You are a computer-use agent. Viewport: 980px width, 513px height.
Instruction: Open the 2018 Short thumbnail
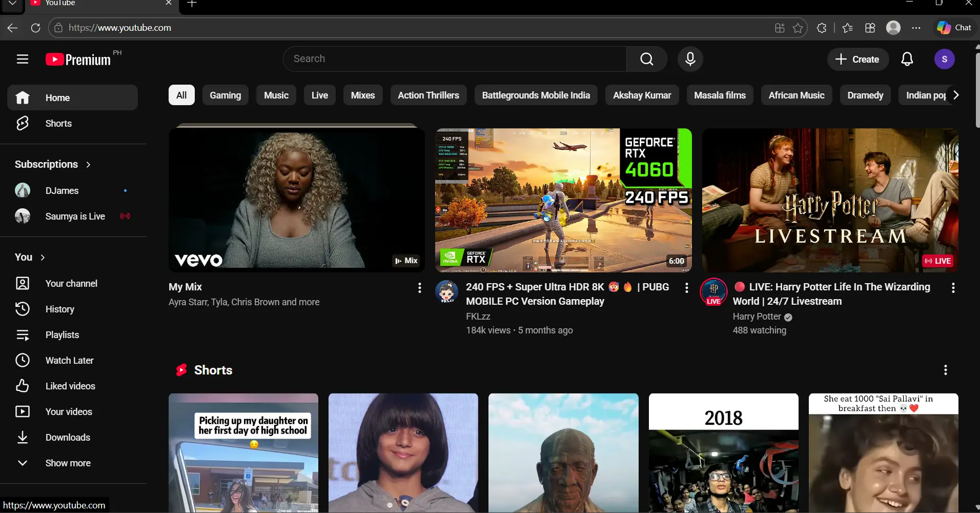point(723,453)
